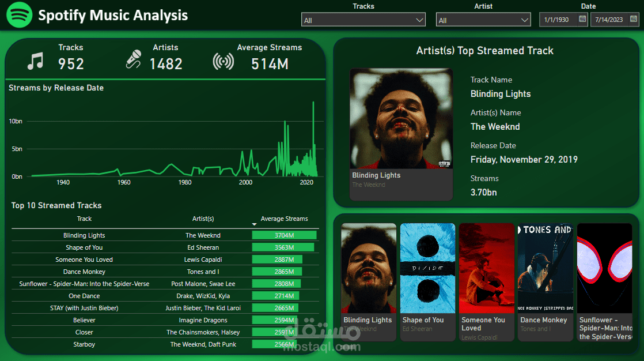Select the Closer table row

tap(165, 332)
